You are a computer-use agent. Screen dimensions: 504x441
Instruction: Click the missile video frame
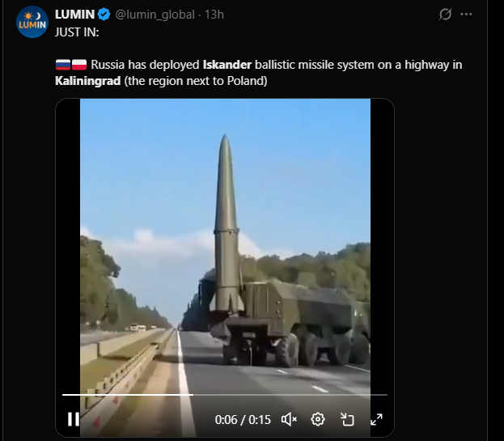(x=225, y=244)
